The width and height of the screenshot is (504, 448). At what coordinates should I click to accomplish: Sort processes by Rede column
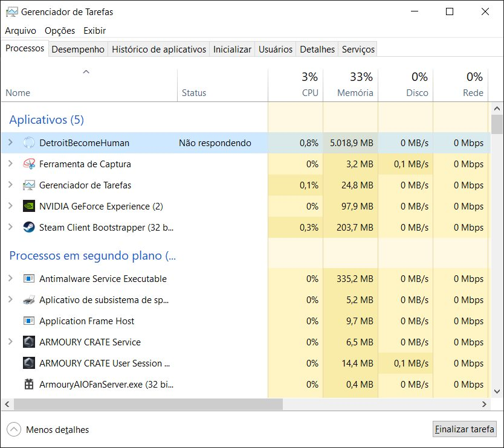point(460,85)
